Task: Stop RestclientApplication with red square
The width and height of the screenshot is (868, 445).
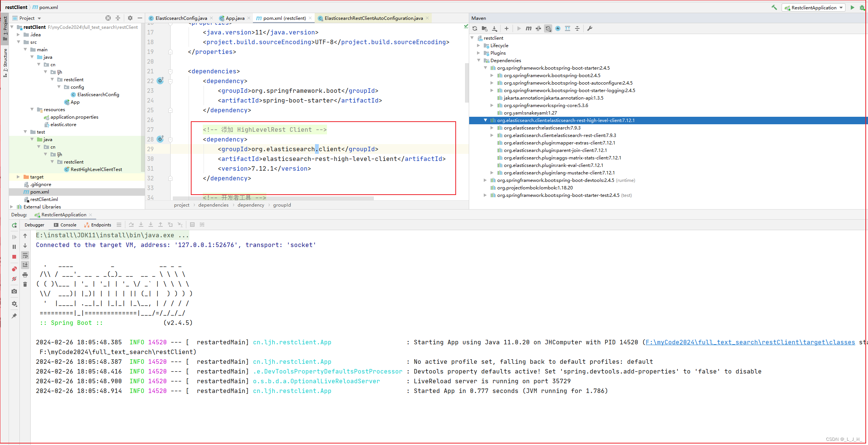Action: [14, 257]
